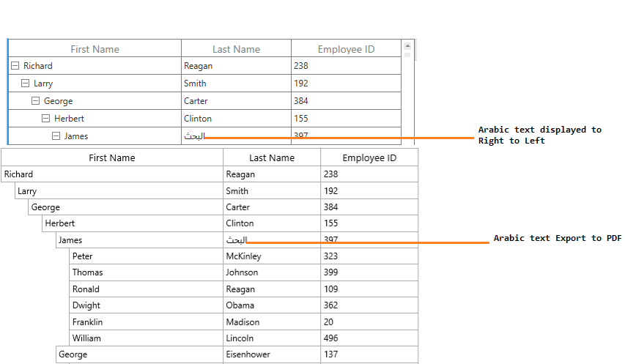This screenshot has height=364, width=625.
Task: Sort by Employee ID header in top grid
Action: 346,49
